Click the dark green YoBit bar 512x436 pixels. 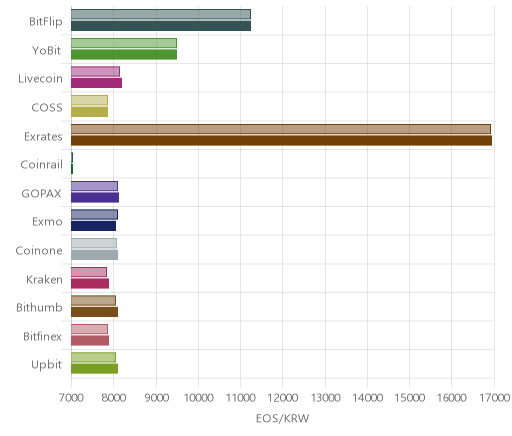(x=124, y=54)
